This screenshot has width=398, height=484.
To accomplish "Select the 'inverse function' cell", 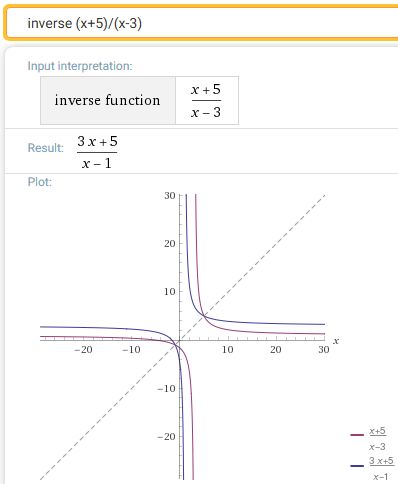I will pyautogui.click(x=108, y=100).
